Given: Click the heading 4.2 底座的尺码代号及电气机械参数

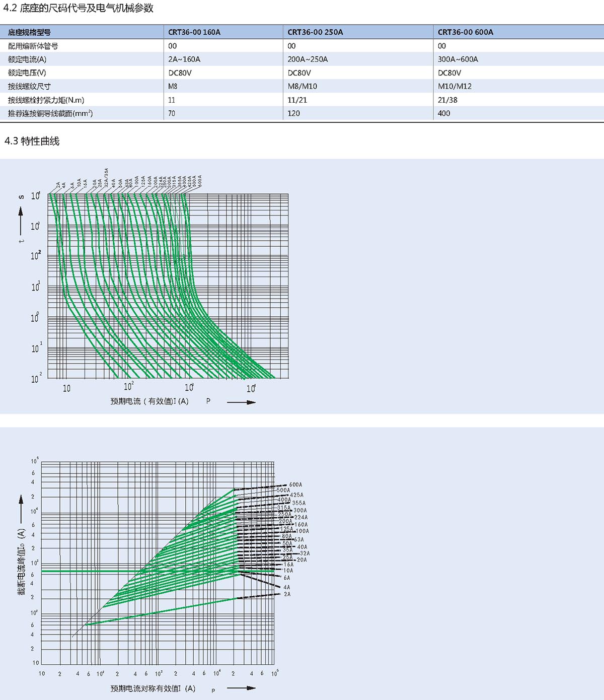Looking at the screenshot, I should click(x=79, y=8).
